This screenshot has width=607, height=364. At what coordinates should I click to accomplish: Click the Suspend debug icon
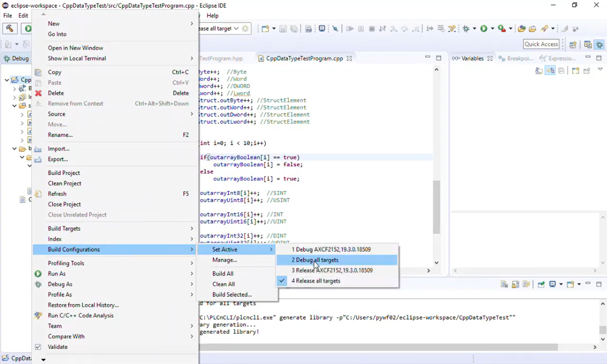point(361,29)
